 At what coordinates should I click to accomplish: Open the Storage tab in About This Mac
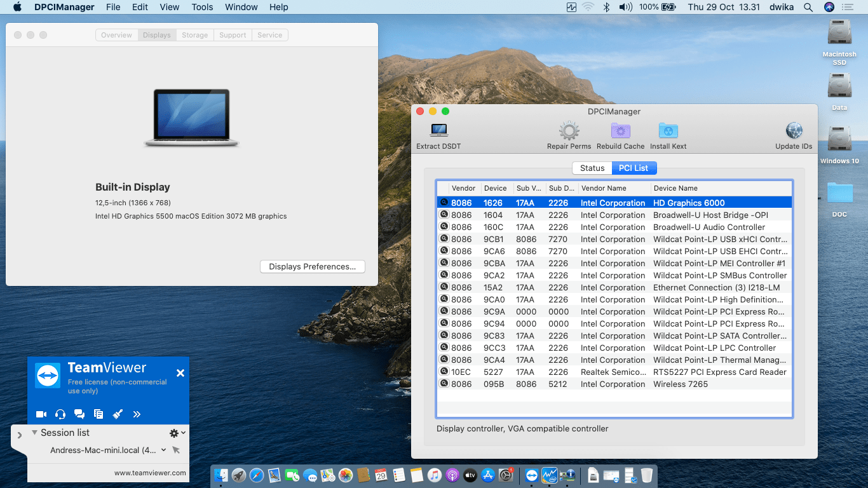[194, 35]
